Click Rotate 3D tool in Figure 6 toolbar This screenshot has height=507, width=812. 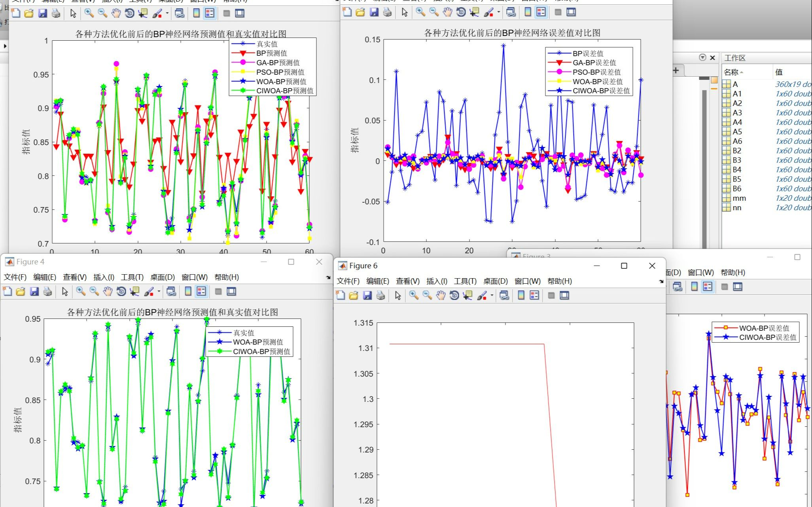coord(454,295)
